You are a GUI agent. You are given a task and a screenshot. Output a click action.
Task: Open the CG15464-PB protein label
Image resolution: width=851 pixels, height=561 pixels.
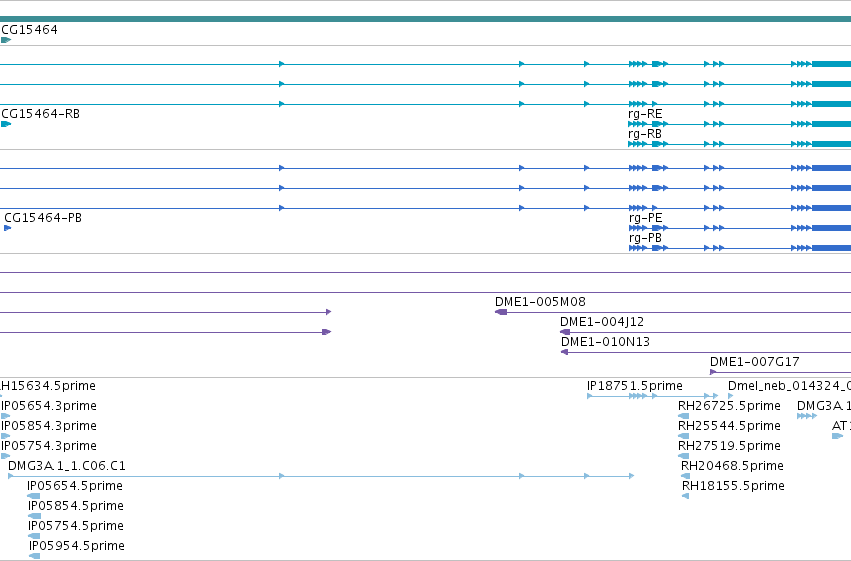(x=43, y=218)
